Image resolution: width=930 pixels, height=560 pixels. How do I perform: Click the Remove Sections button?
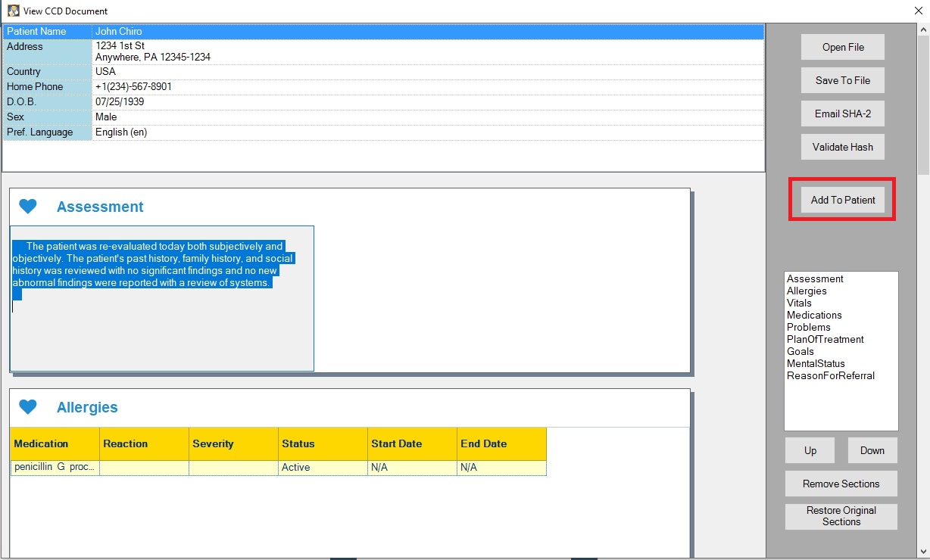click(841, 484)
